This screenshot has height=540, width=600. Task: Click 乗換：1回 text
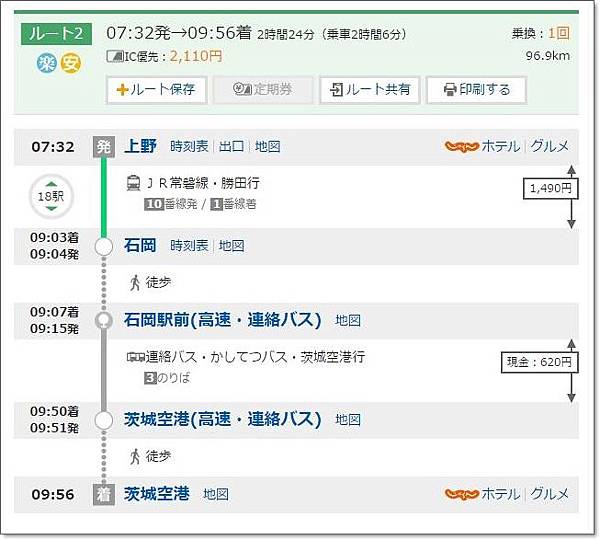pyautogui.click(x=540, y=33)
